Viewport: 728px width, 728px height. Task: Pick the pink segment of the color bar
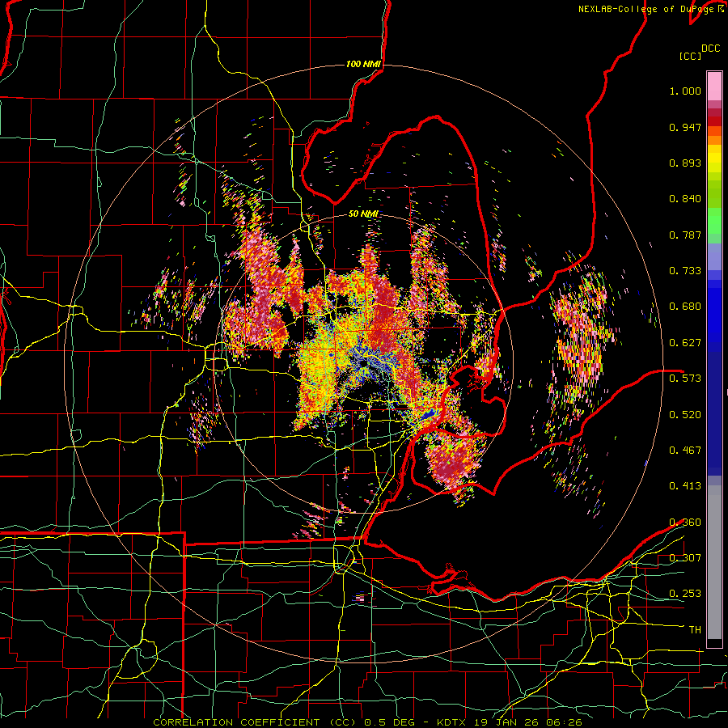point(714,86)
